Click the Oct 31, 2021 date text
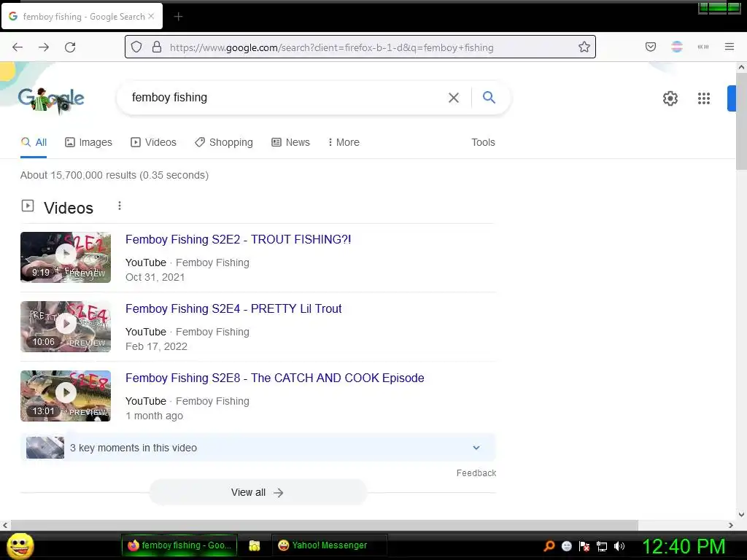 [155, 277]
